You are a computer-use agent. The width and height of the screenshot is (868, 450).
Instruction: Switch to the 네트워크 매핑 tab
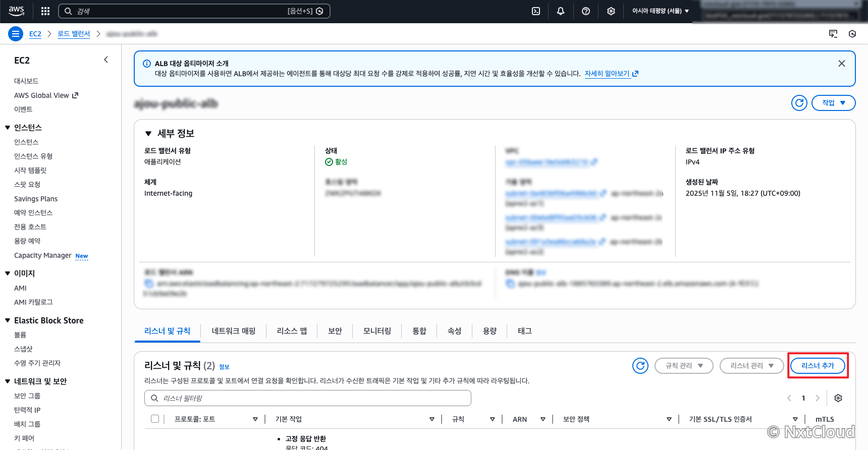tap(234, 331)
